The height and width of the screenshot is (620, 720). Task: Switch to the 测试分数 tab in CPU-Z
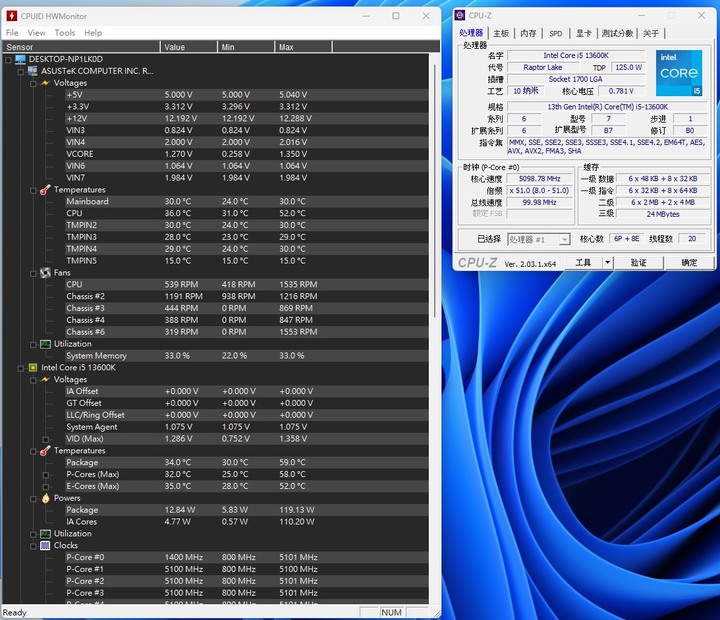pos(617,33)
